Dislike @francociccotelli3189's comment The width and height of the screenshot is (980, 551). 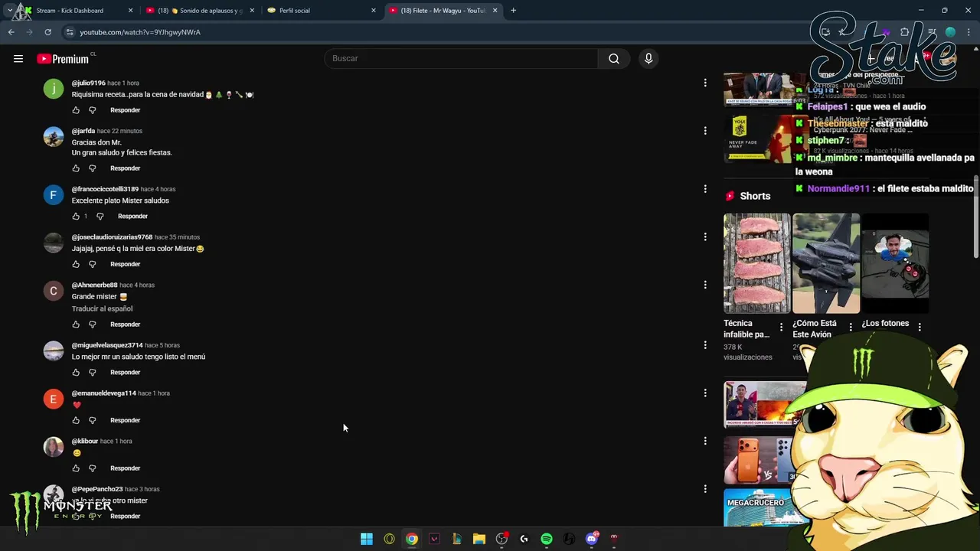click(100, 217)
